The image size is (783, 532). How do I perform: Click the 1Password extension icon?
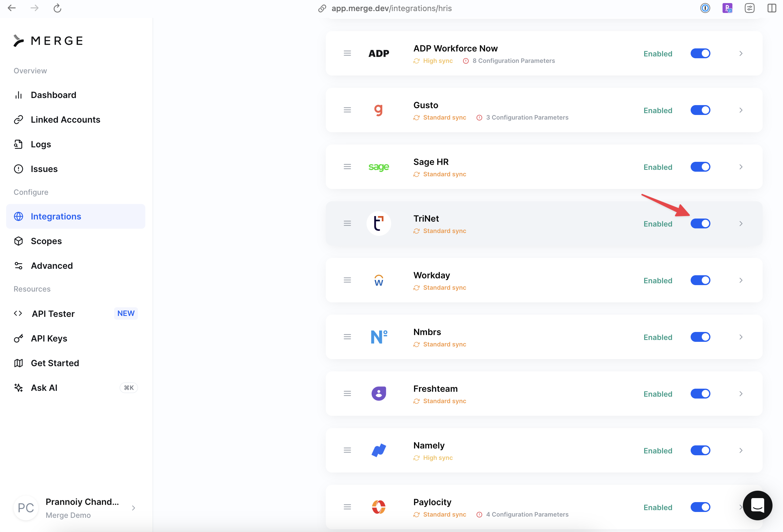pos(705,8)
